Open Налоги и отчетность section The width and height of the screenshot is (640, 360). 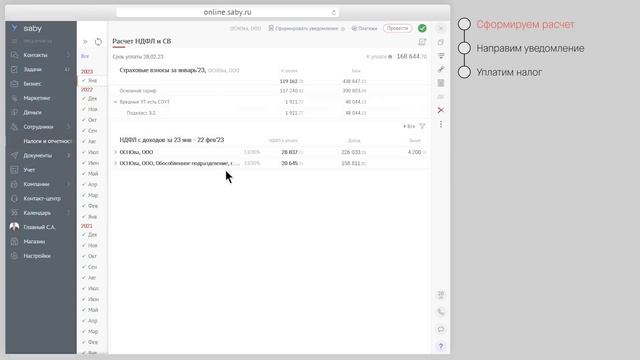pyautogui.click(x=47, y=141)
